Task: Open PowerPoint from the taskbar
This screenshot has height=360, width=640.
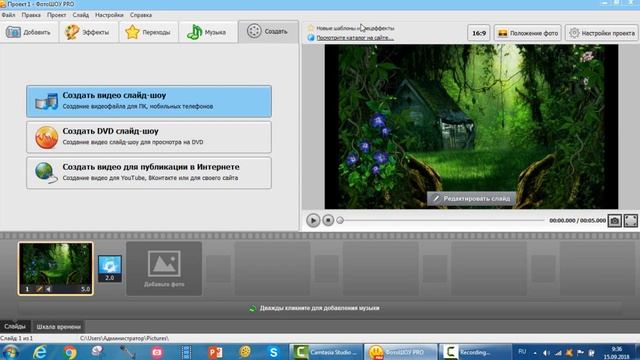Action: [215, 352]
